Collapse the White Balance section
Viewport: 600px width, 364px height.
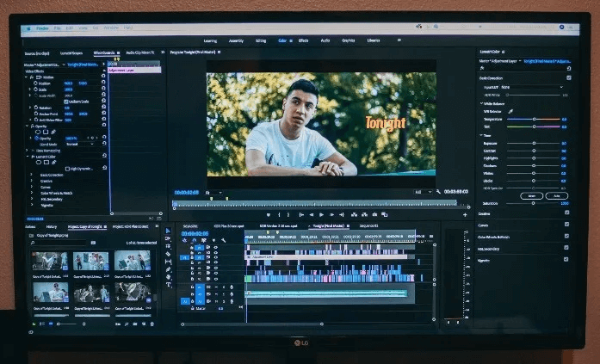tap(482, 103)
